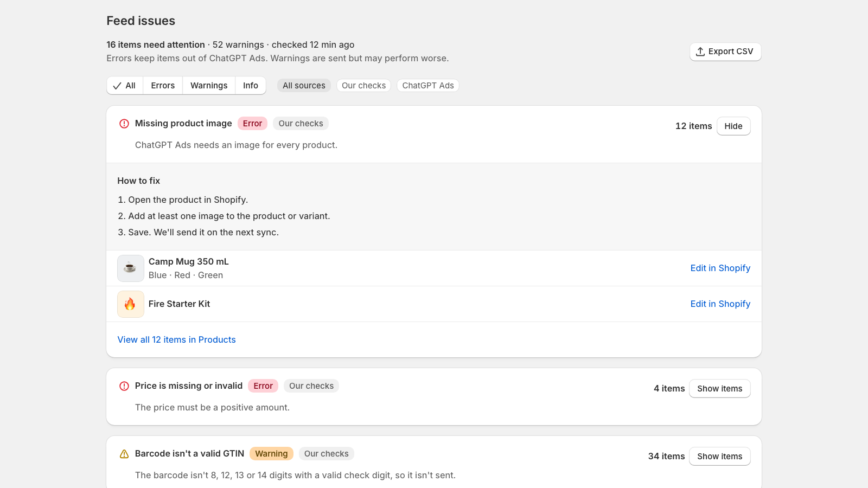The image size is (868, 488).
Task: Show items for Price is missing or invalid
Action: click(719, 389)
